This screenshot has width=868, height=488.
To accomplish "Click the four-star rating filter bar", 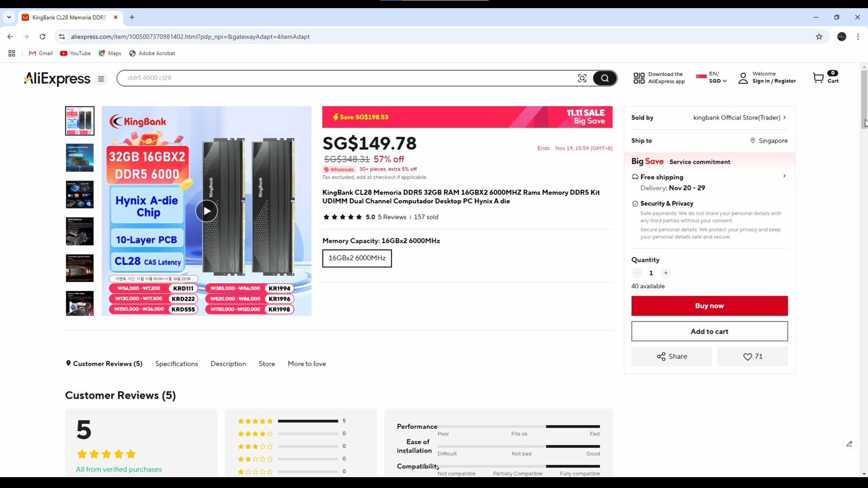I will click(308, 434).
